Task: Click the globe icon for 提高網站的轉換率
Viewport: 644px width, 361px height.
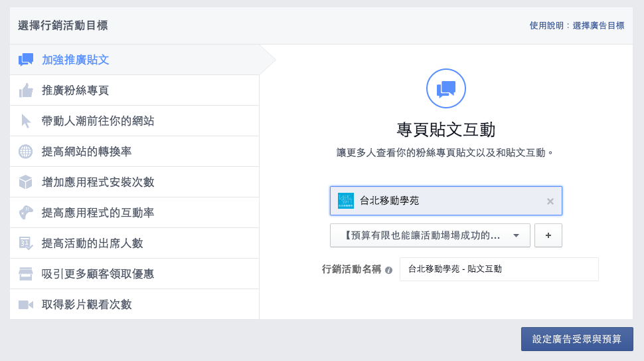Action: click(x=25, y=152)
